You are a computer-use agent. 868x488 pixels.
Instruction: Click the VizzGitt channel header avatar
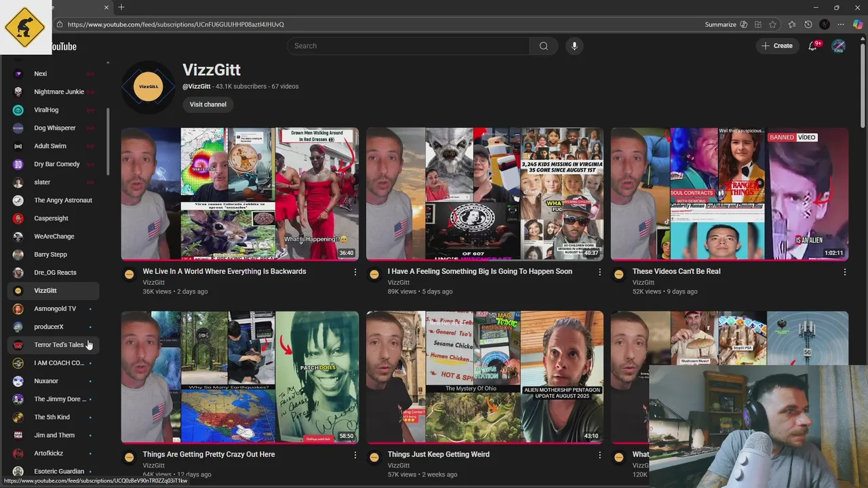(x=148, y=87)
